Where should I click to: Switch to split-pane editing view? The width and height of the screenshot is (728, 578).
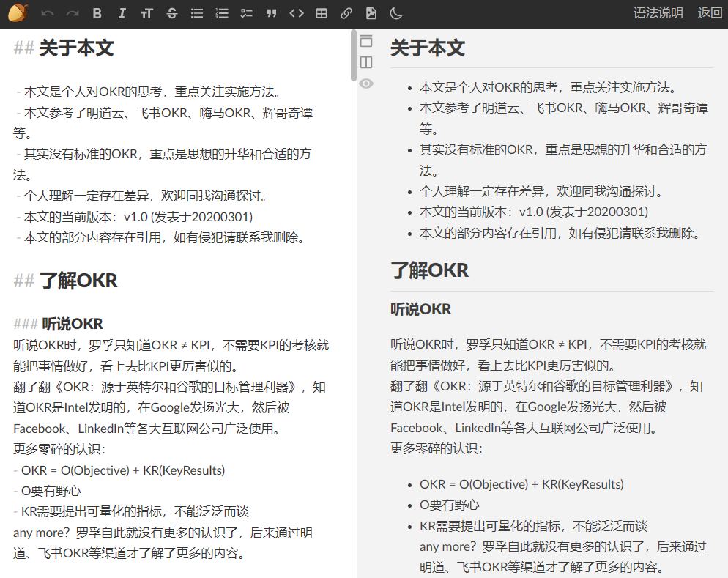tap(366, 62)
